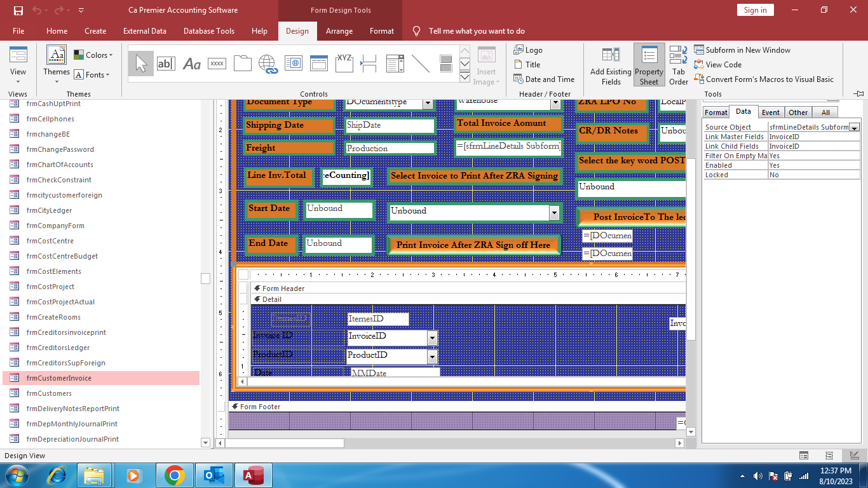Open Internet Explorer from the taskbar
This screenshot has height=488, width=868.
57,475
